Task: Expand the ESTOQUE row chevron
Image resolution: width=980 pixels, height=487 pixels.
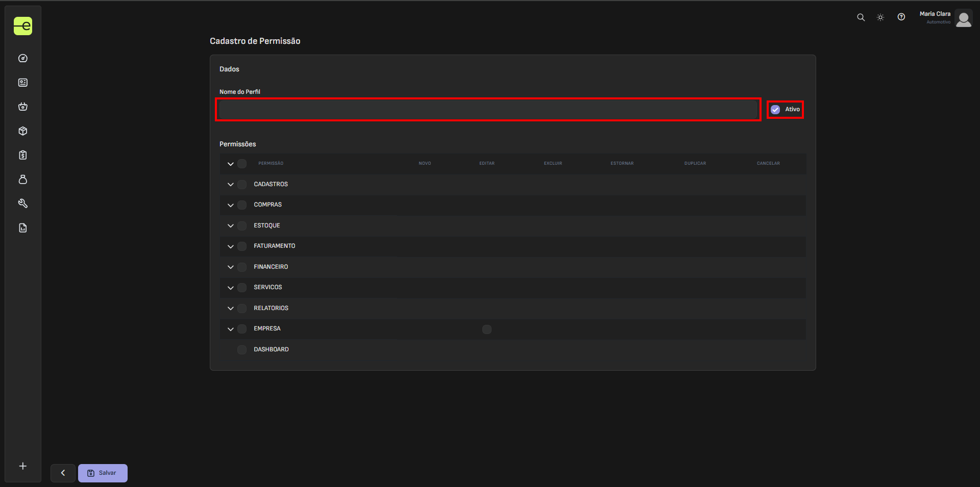Action: (231, 226)
